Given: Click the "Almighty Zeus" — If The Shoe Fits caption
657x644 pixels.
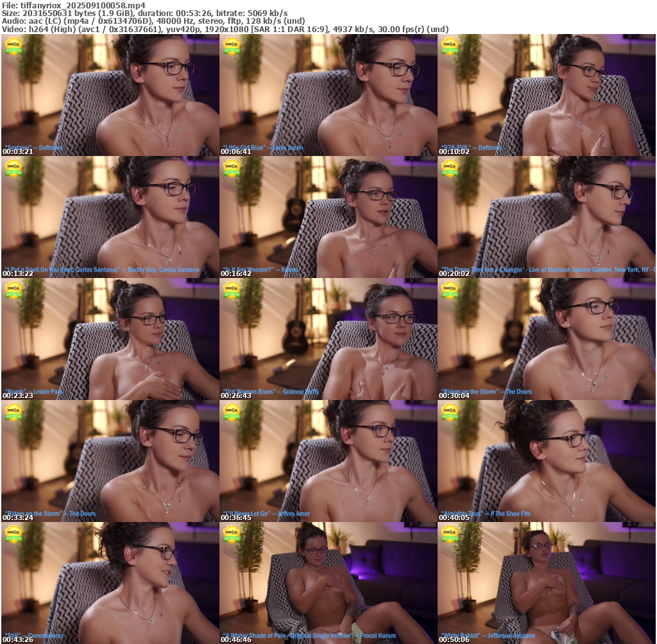Looking at the screenshot, I should coord(485,514).
